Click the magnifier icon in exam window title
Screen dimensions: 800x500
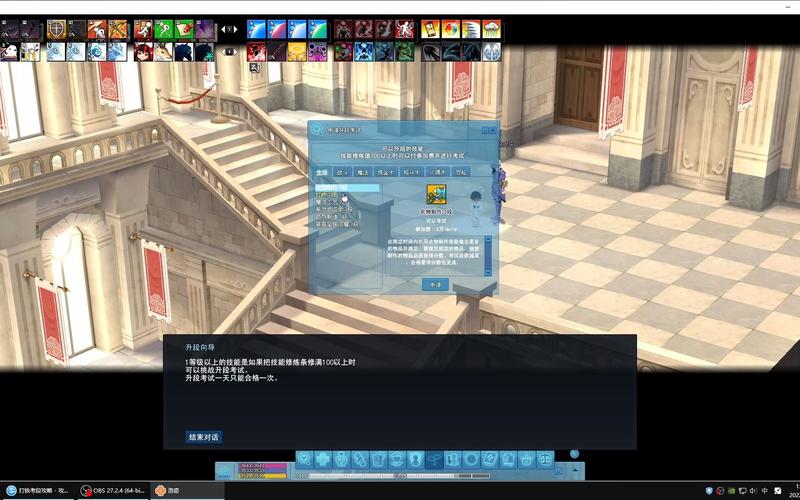[x=317, y=130]
